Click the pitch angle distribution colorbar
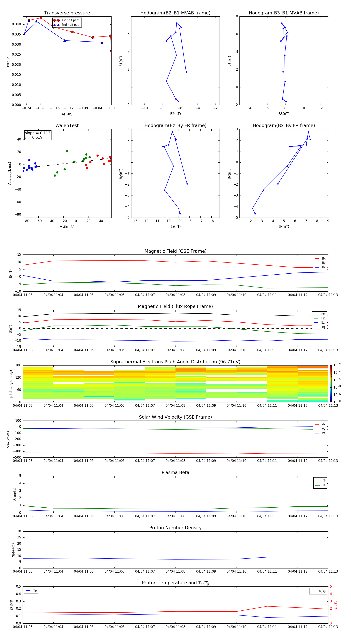The height and width of the screenshot is (644, 351). pos(331,384)
